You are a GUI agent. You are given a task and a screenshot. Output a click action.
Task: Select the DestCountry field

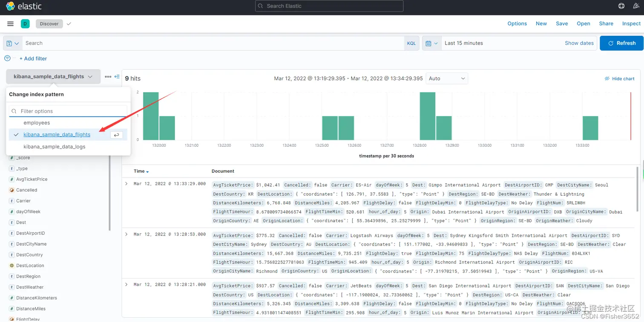pyautogui.click(x=30, y=255)
